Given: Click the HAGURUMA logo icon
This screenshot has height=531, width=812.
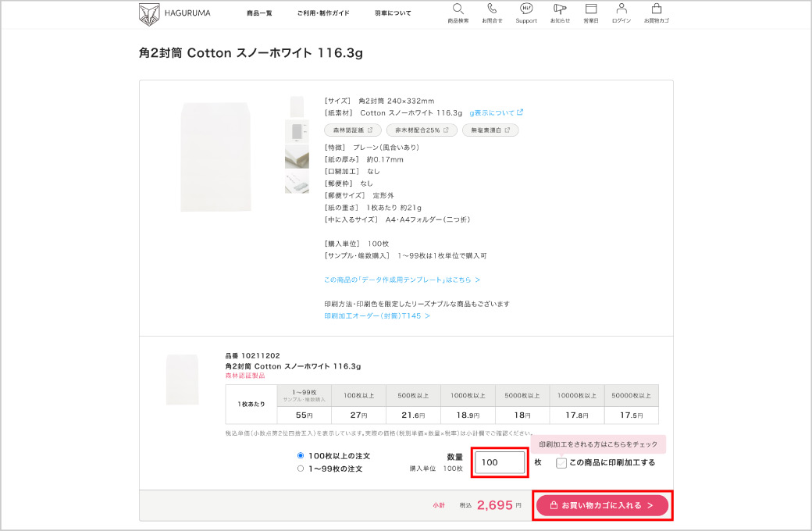Looking at the screenshot, I should pyautogui.click(x=149, y=13).
